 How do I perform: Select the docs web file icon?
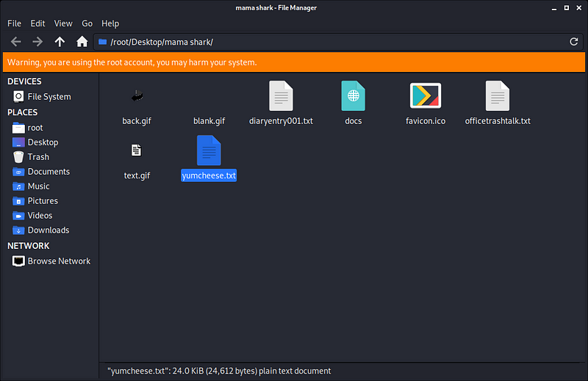354,96
